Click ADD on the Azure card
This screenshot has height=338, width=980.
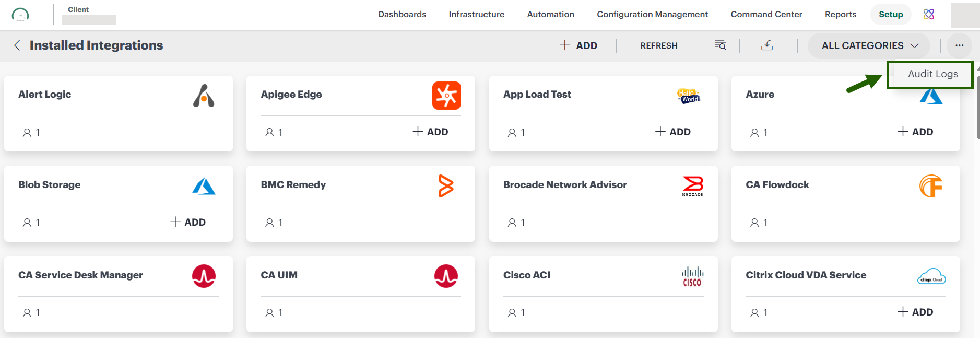tap(916, 132)
